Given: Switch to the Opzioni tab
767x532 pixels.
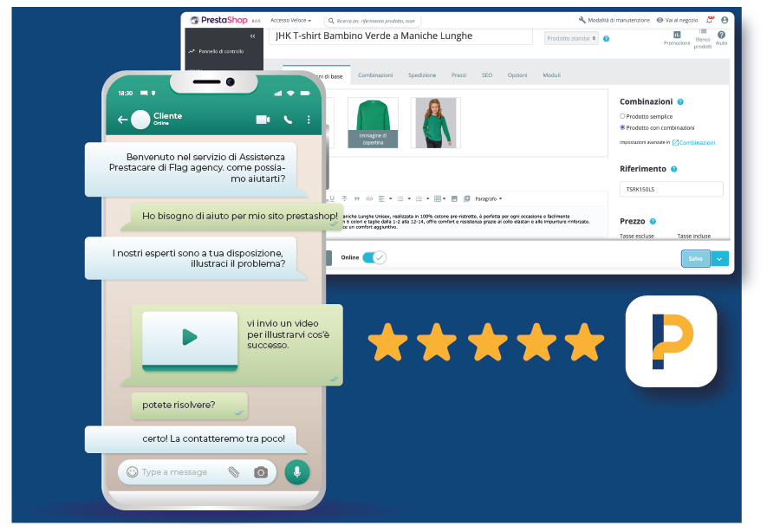Looking at the screenshot, I should (x=517, y=75).
